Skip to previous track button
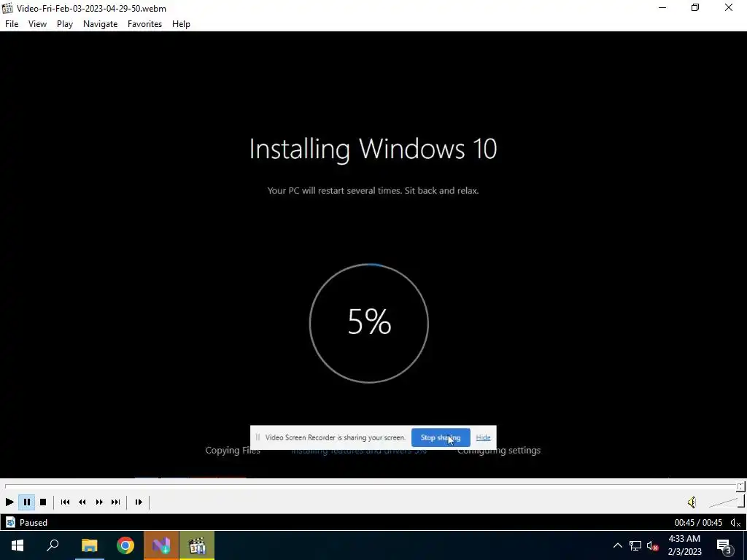 (x=65, y=502)
